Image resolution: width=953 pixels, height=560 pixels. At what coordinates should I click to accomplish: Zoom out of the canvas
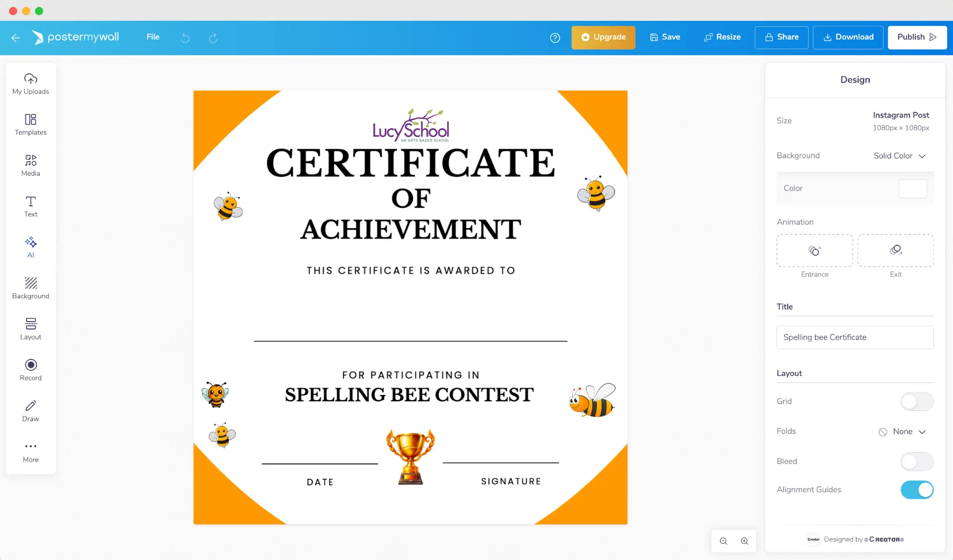pyautogui.click(x=723, y=541)
